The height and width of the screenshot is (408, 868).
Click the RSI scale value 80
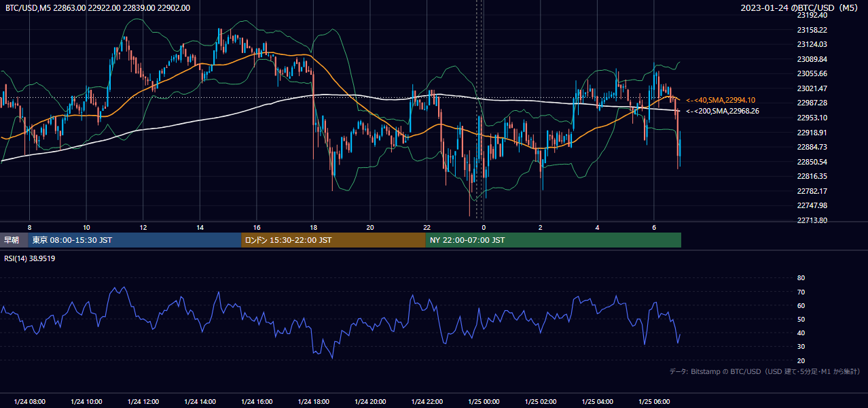pos(801,278)
